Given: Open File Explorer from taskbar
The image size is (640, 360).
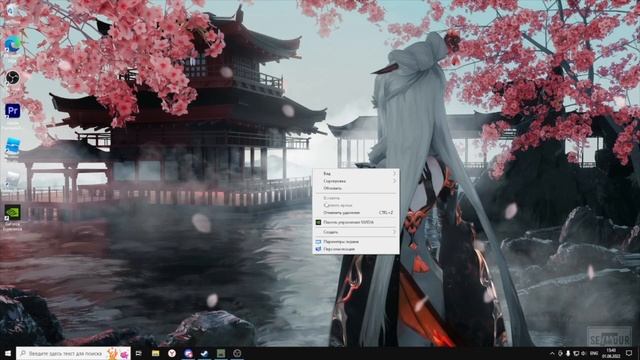Looking at the screenshot, I should (155, 353).
